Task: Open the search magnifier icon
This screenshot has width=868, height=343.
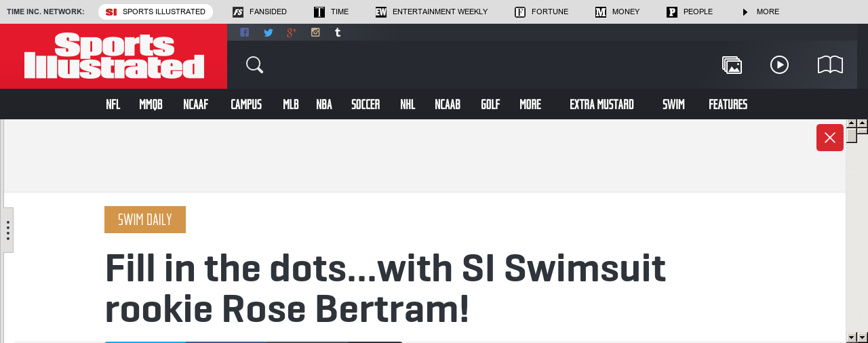Action: point(255,65)
